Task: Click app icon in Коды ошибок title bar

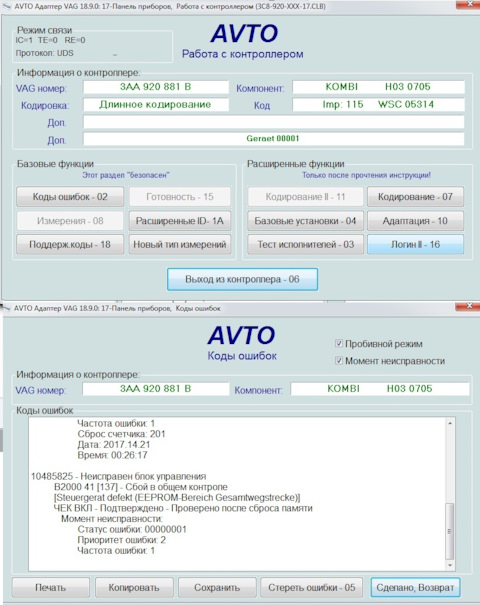Action: [x=7, y=308]
